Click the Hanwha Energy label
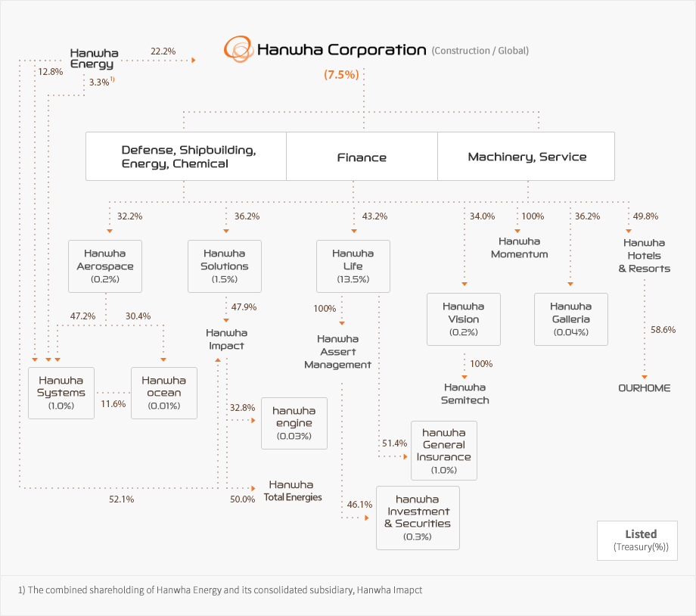This screenshot has height=616, width=696. tap(92, 58)
